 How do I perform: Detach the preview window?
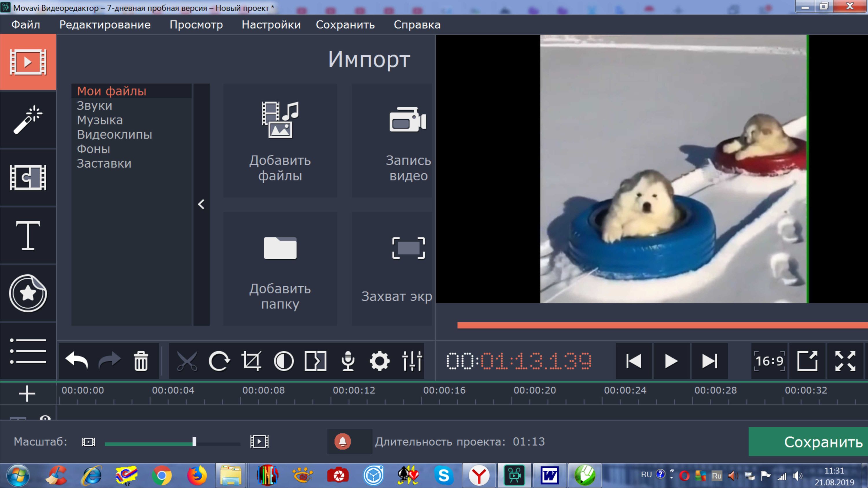coord(807,361)
